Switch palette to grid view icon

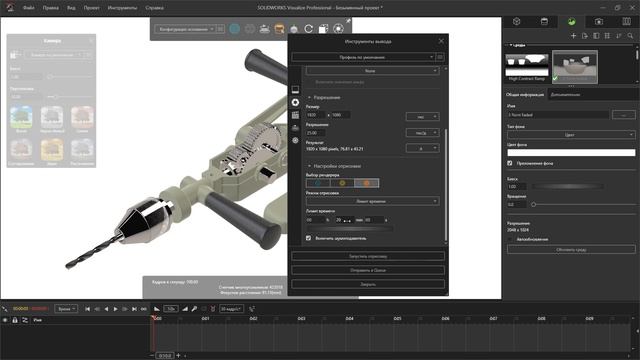coord(607,36)
